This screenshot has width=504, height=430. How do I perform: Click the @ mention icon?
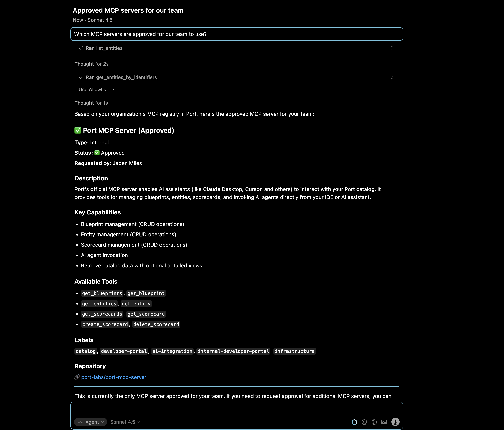[x=364, y=422]
